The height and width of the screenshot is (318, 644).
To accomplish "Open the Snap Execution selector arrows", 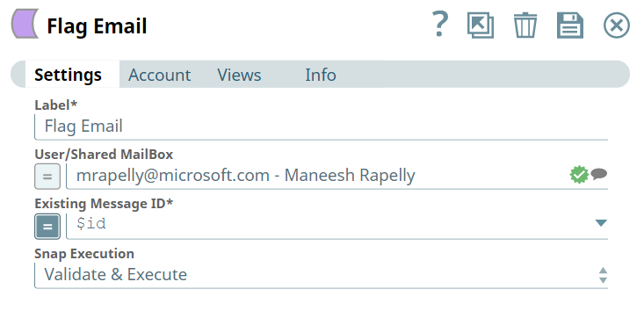I will [603, 275].
